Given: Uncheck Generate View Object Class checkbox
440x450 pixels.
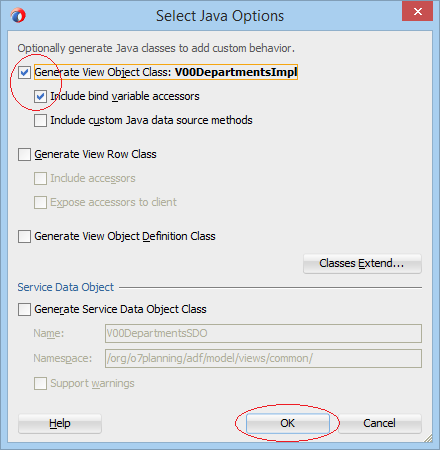Looking at the screenshot, I should [24, 72].
